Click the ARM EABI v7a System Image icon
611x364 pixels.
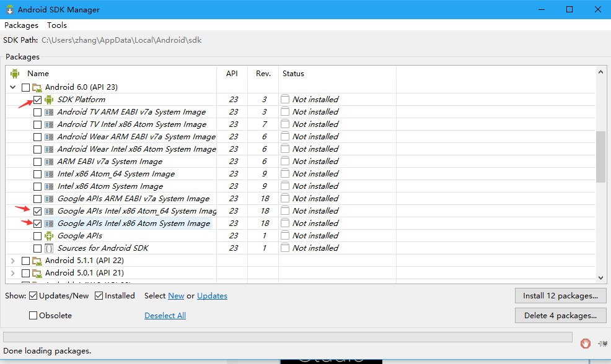pyautogui.click(x=49, y=162)
